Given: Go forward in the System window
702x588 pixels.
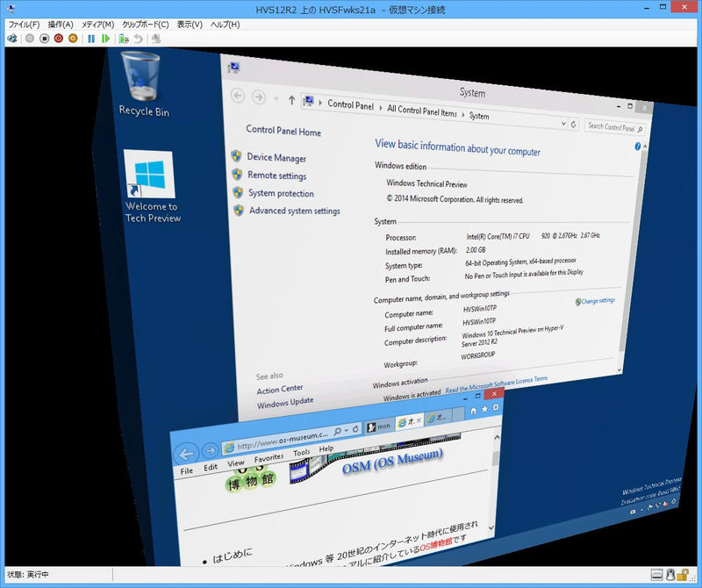Looking at the screenshot, I should click(259, 97).
